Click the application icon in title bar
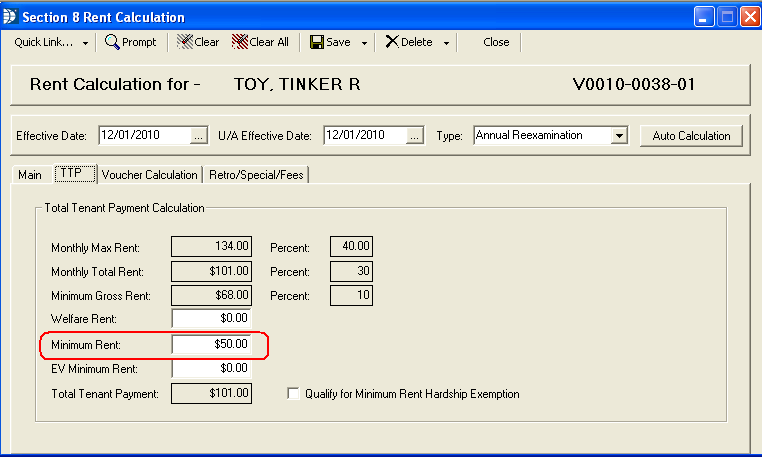The image size is (762, 457). (x=10, y=17)
